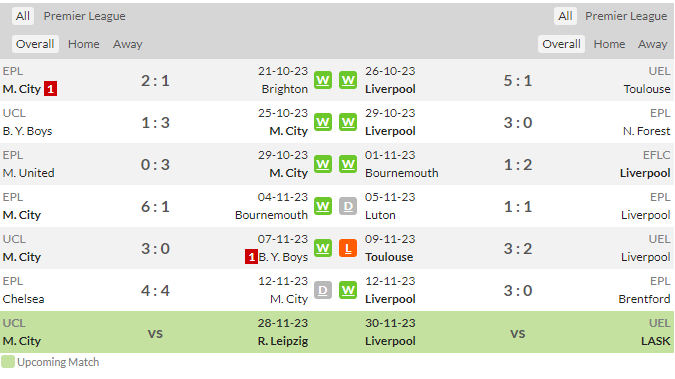Image resolution: width=675 pixels, height=379 pixels.
Task: Switch to the left Premier League tab
Action: (x=84, y=16)
